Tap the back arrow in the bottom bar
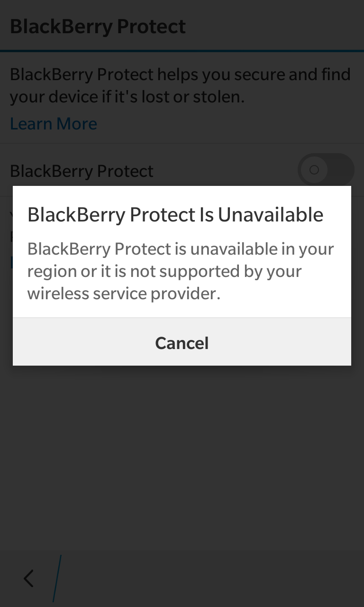This screenshot has height=607, width=364. (28, 579)
